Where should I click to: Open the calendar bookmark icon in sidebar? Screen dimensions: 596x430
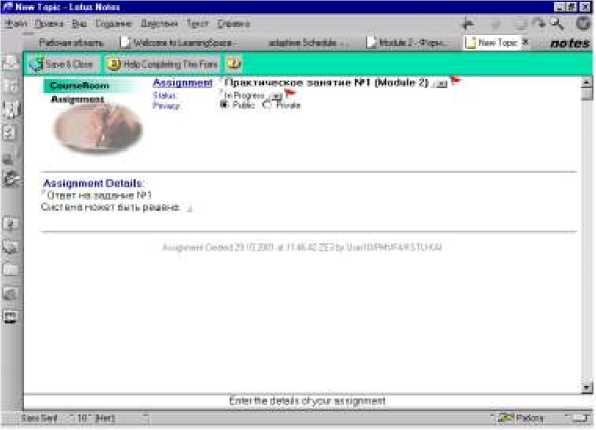(10, 87)
